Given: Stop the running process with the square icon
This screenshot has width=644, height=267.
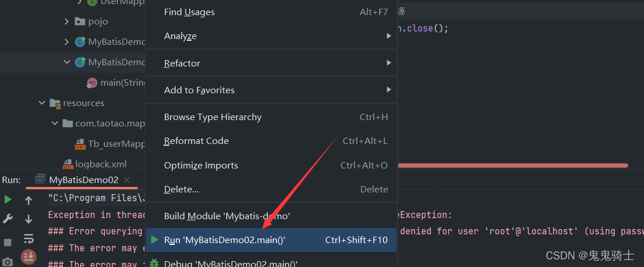Looking at the screenshot, I should [x=8, y=242].
